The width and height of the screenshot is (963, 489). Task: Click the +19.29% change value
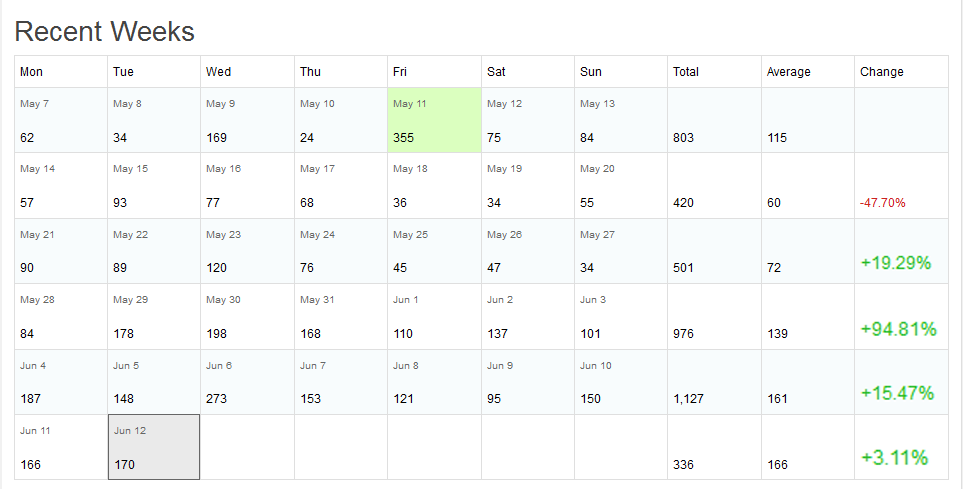click(x=896, y=263)
